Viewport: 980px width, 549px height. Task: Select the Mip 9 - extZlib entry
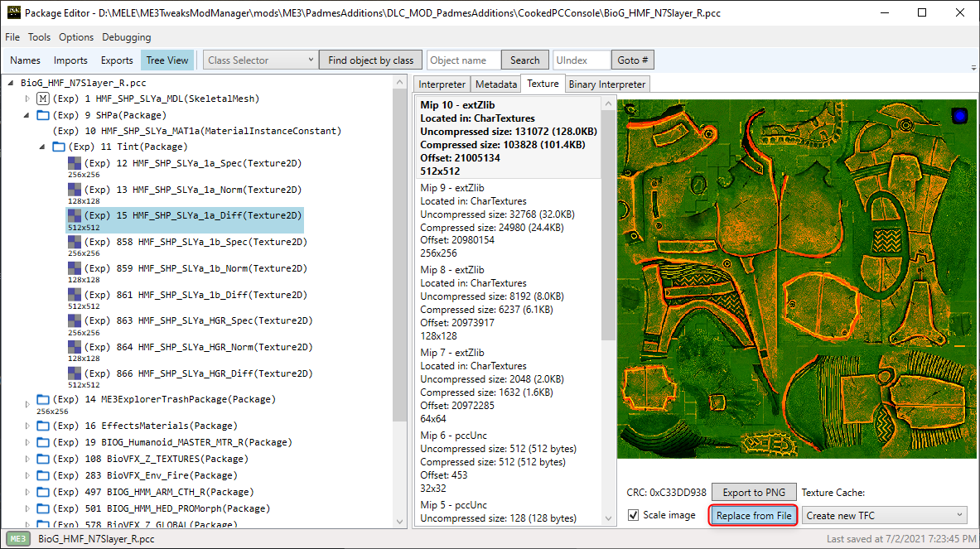tap(509, 220)
